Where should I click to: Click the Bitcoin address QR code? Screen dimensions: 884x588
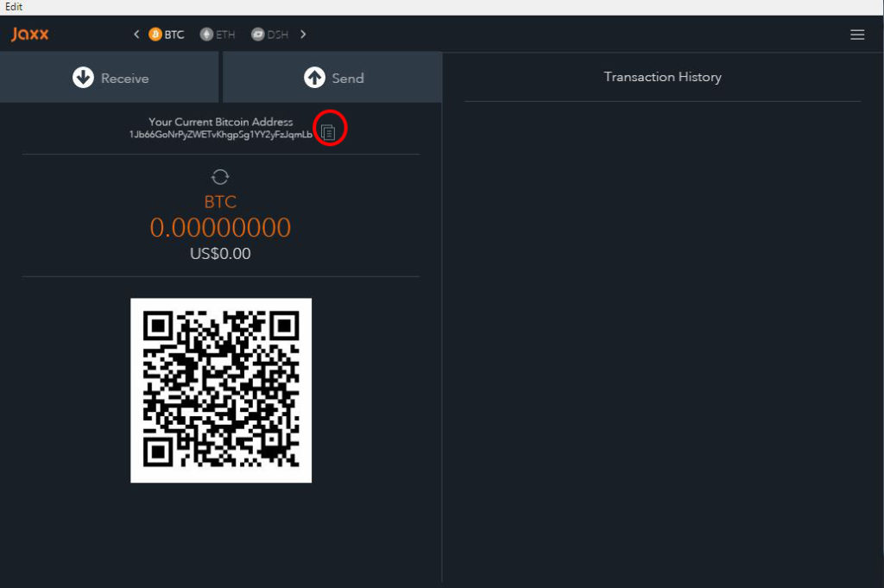pos(221,390)
